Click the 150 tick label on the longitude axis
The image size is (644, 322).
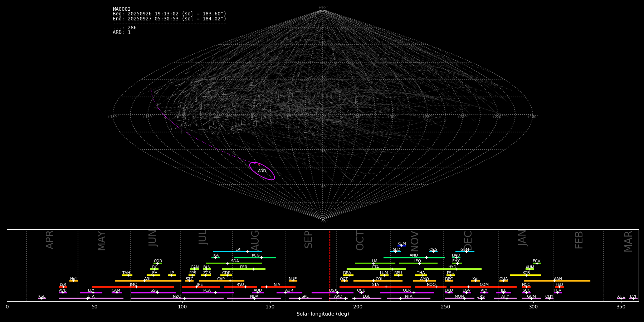click(x=270, y=307)
